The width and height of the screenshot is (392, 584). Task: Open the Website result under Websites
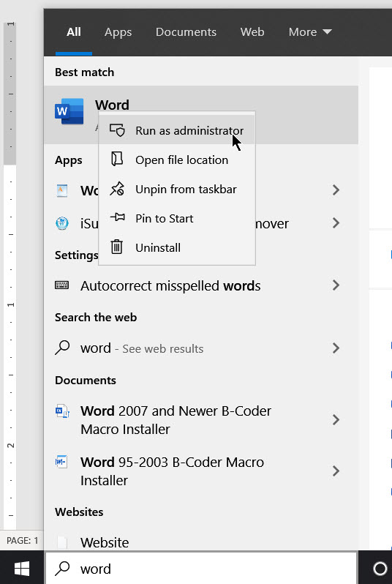tap(201, 542)
